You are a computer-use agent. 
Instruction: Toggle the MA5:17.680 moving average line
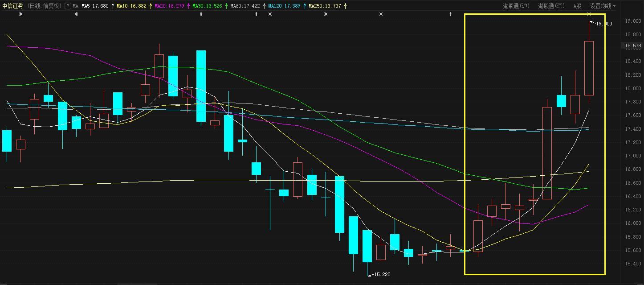pos(95,6)
